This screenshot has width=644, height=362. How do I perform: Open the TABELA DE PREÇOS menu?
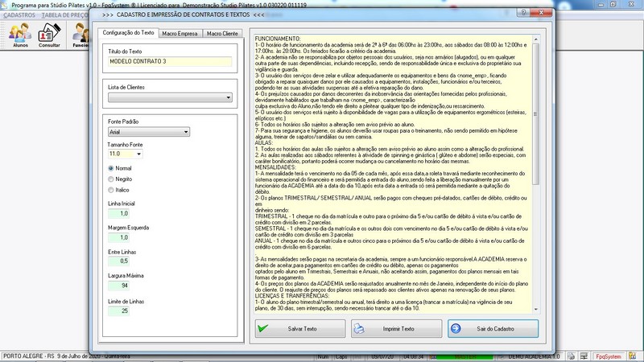pos(64,15)
